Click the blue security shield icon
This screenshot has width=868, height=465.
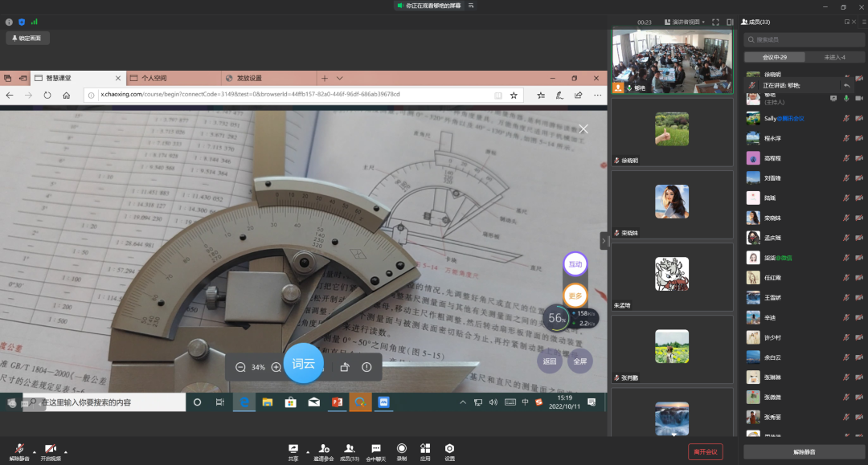pyautogui.click(x=22, y=22)
